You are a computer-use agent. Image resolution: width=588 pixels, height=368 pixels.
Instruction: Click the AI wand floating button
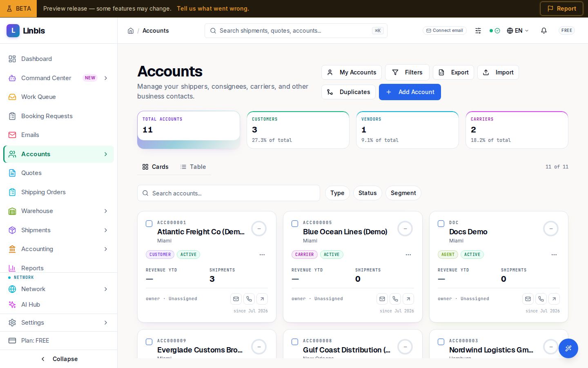click(x=568, y=348)
